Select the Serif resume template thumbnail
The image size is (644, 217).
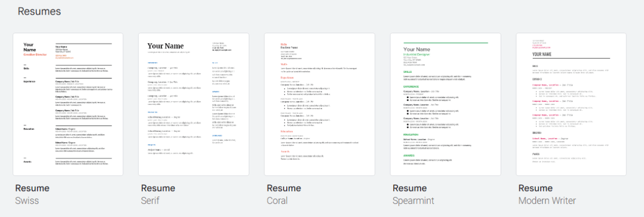coord(194,104)
